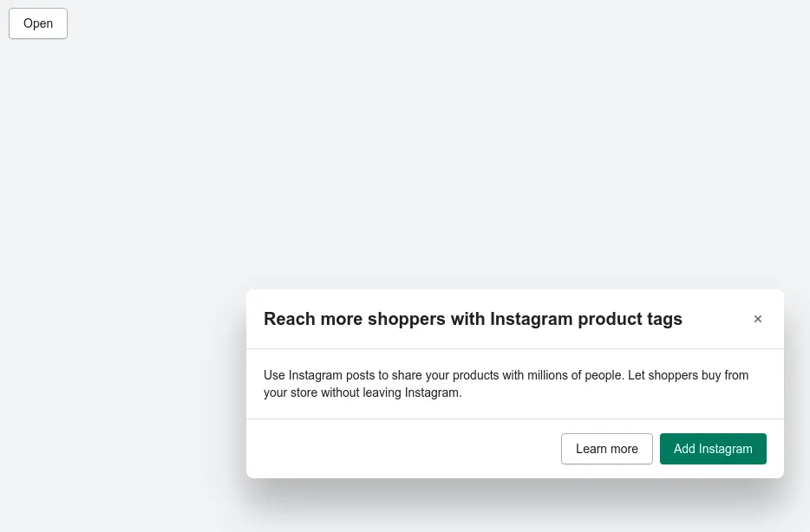
Task: Click the Open button
Action: [x=38, y=23]
